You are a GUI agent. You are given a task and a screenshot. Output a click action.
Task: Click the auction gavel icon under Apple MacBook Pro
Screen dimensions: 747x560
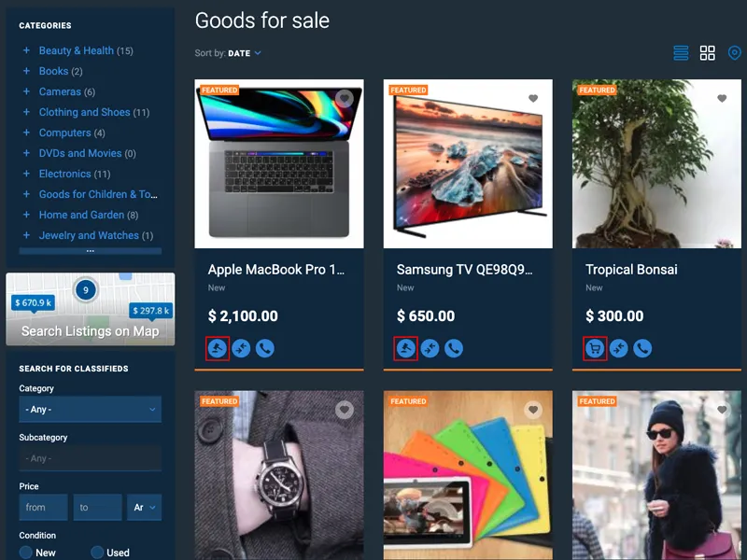[x=218, y=348]
